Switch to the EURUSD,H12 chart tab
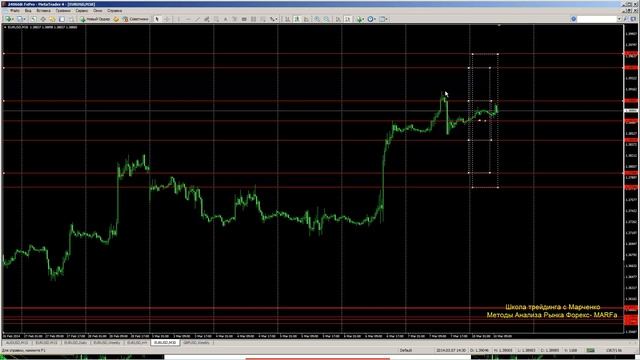Image resolution: width=640 pixels, height=360 pixels. point(46,342)
